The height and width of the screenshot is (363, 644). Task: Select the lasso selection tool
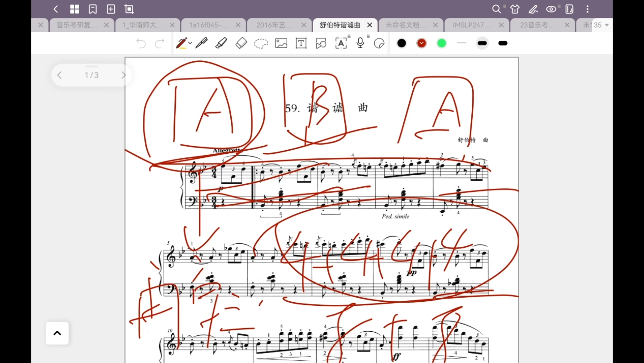(x=261, y=43)
